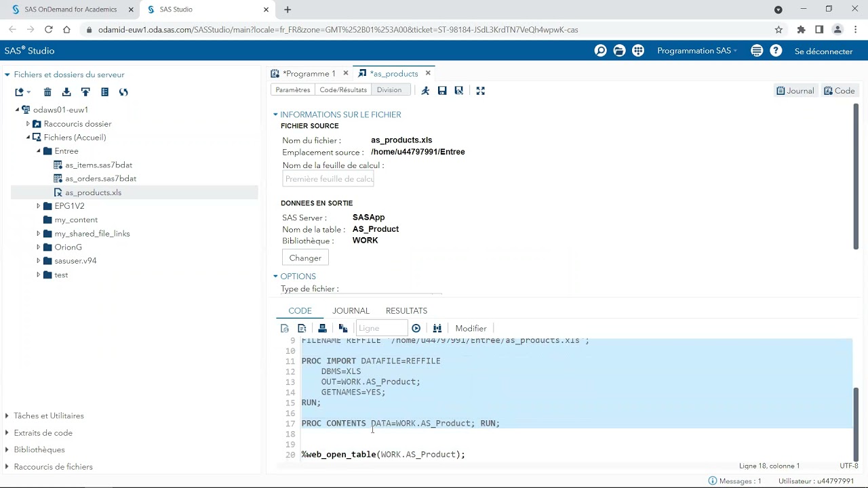This screenshot has width=868, height=488.
Task: Collapse the Fichiers (Accueil) node
Action: pyautogui.click(x=28, y=138)
